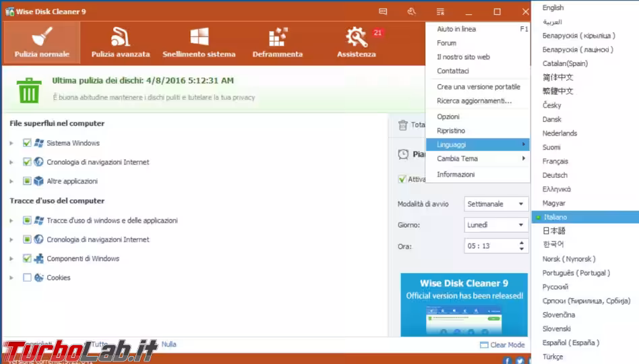Open the Twitter icon in status bar
This screenshot has width=639, height=364.
[x=520, y=361]
